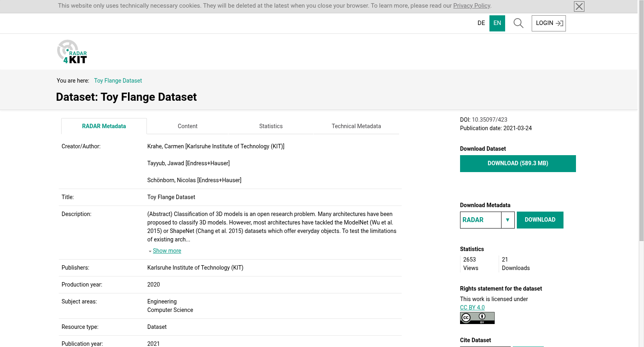Download the 589.3 MB dataset
The image size is (644, 347).
coord(518,164)
